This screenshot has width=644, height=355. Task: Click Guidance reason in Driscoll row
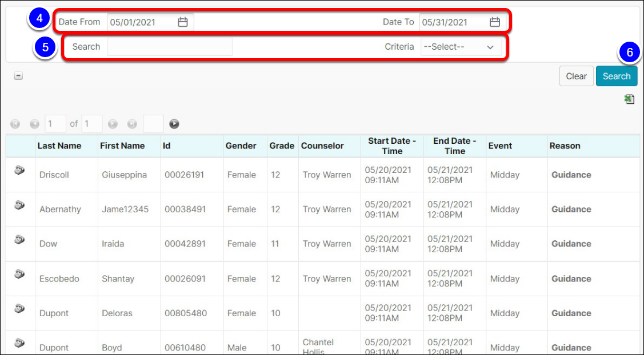[571, 175]
